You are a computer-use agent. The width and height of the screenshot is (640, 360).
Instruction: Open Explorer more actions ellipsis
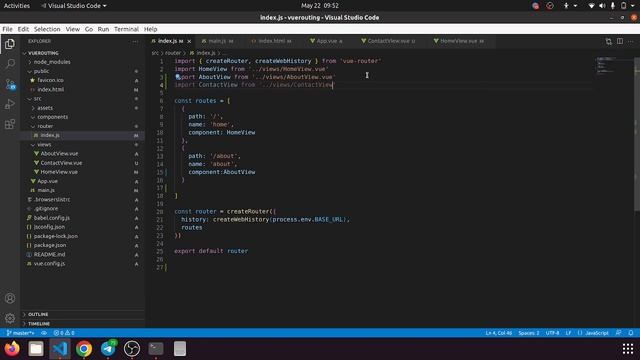135,41
